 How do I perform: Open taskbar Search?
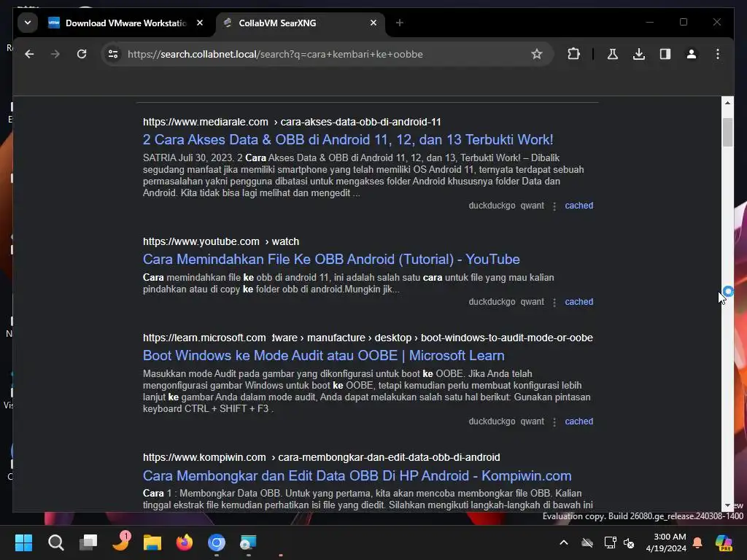pos(55,542)
